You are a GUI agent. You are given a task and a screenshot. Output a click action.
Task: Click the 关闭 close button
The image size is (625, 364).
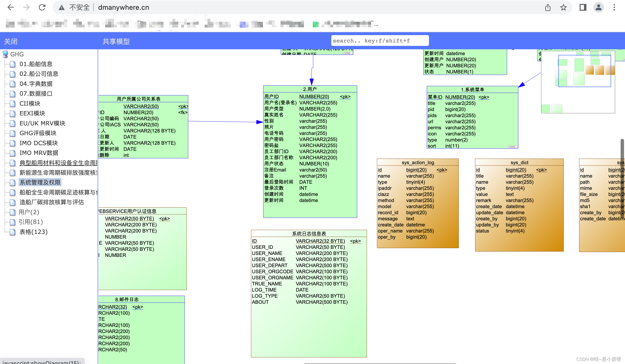[11, 41]
